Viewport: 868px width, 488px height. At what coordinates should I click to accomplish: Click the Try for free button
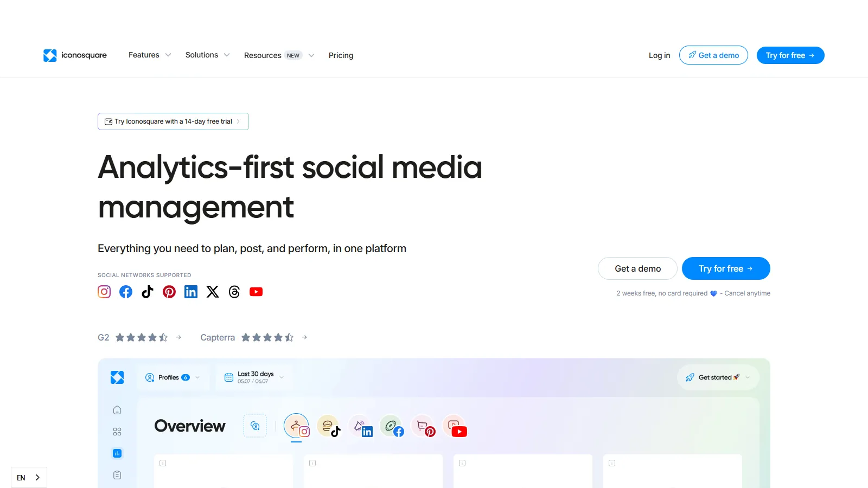click(x=790, y=55)
